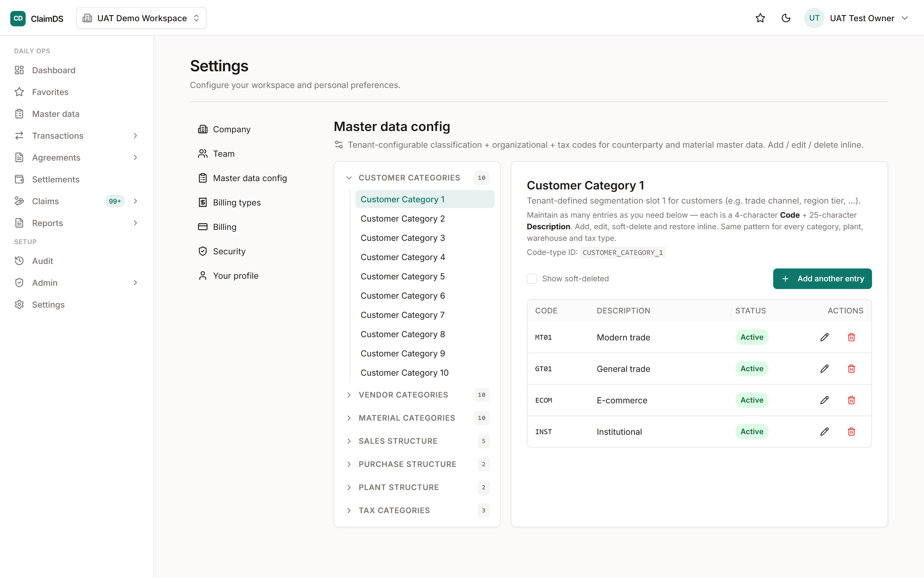Click the MT01 code cell
The height and width of the screenshot is (578, 924).
click(x=543, y=337)
